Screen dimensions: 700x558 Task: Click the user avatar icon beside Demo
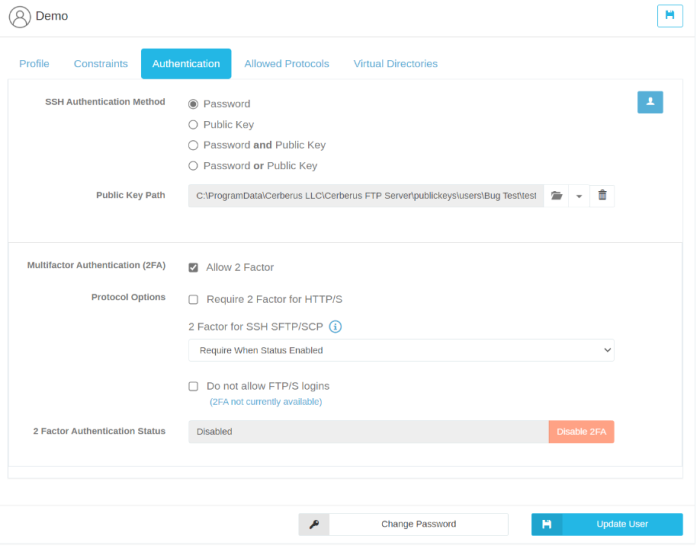(x=19, y=17)
